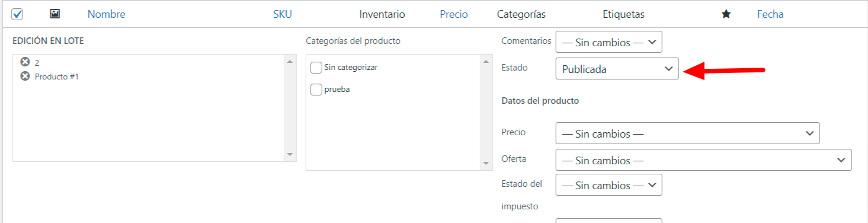Sort products by SKU column
The height and width of the screenshot is (223, 868).
tap(283, 14)
